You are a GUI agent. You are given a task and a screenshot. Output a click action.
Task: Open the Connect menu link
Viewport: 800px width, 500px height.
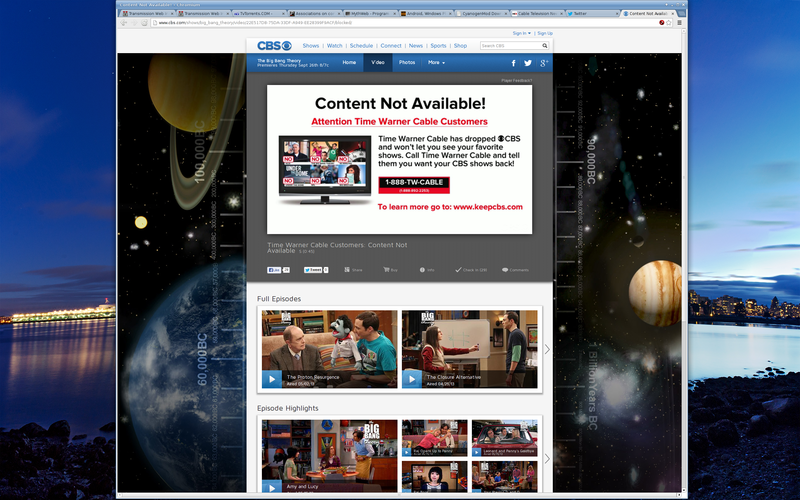[x=391, y=46]
